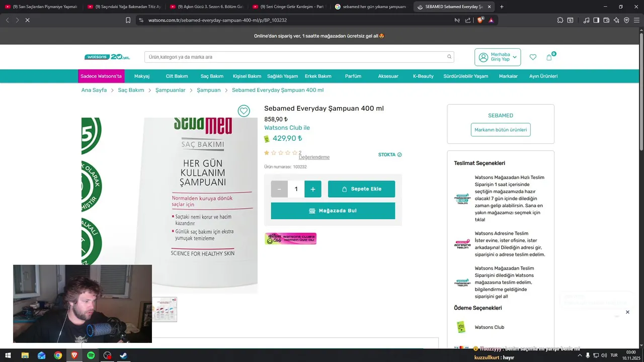Image resolution: width=644 pixels, height=362 pixels.
Task: Open the browser extensions puzzle icon
Action: [560, 20]
